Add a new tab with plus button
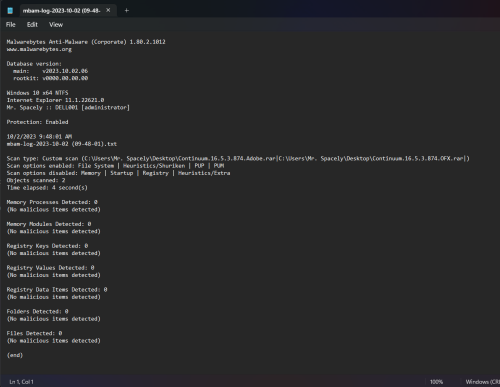 click(x=126, y=11)
